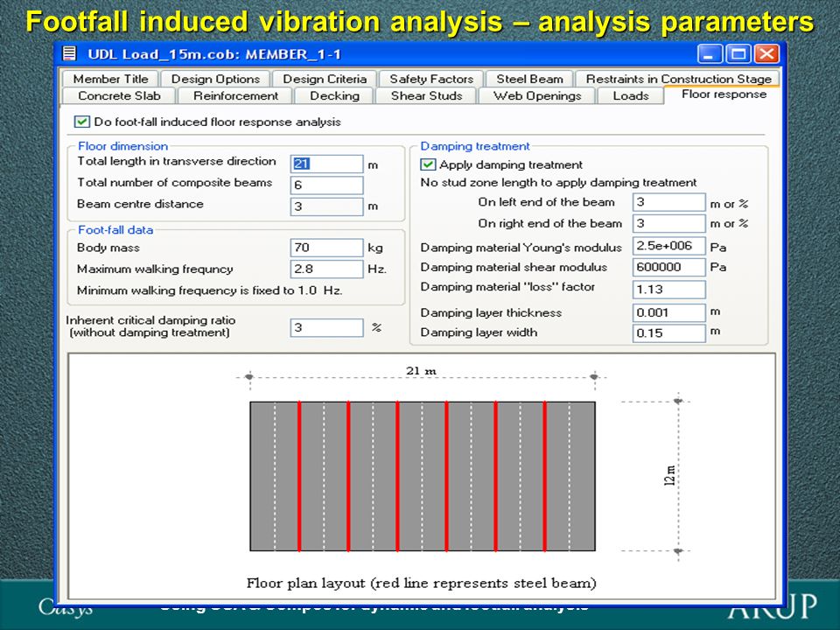Switch to the Design Options tab
This screenshot has width=840, height=630.
[215, 79]
